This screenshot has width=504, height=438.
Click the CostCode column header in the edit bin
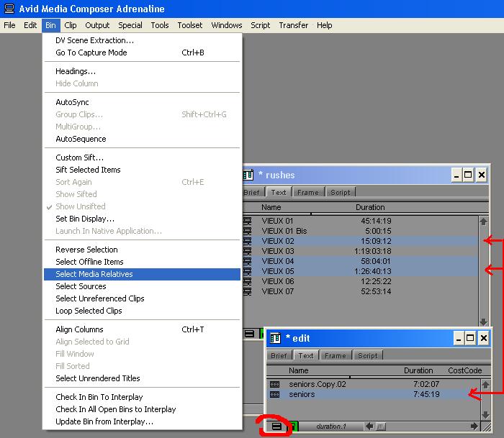pyautogui.click(x=465, y=370)
